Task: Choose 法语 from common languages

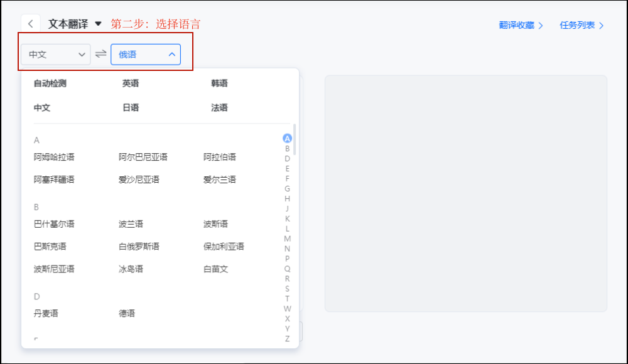Action: [x=219, y=107]
